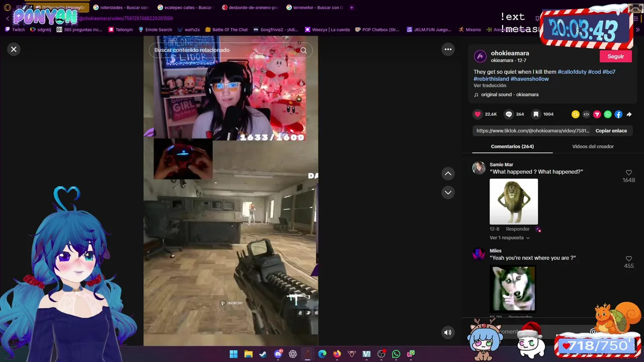Open the Windows Start menu
The width and height of the screenshot is (644, 362).
point(233,354)
